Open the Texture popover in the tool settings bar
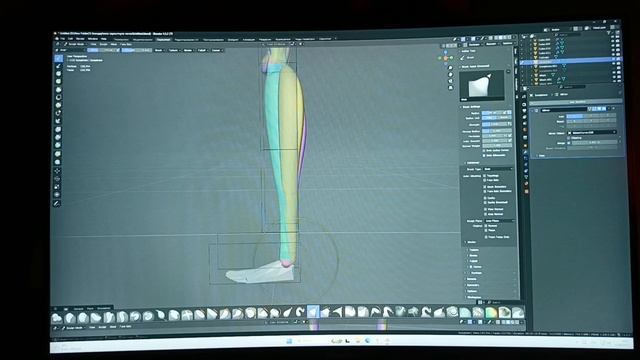Viewport: 640px width, 360px height. click(x=174, y=50)
